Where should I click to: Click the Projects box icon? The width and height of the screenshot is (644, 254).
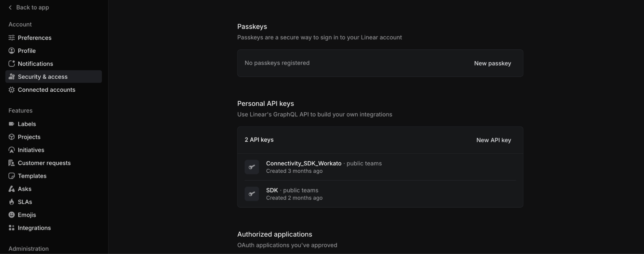pyautogui.click(x=12, y=137)
